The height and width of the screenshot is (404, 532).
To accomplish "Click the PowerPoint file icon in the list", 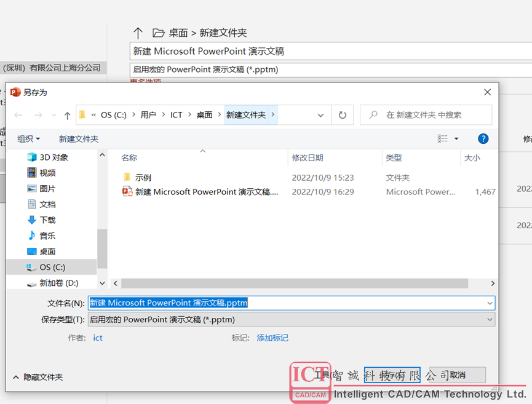I will click(127, 191).
